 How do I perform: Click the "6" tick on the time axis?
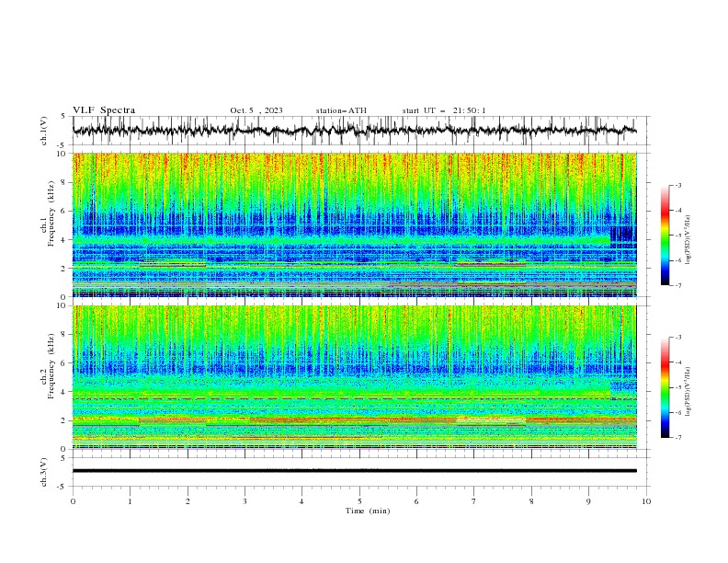coord(416,501)
